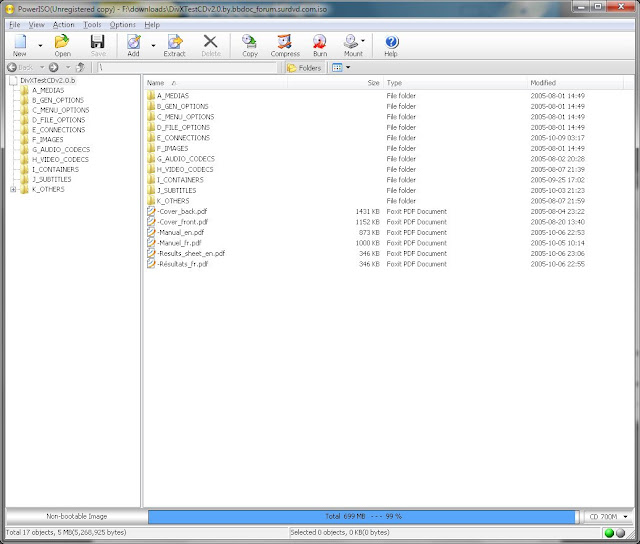Select the D_FILE_OPTIONS folder in file list
Screen dimensions: 640x544
click(x=183, y=128)
